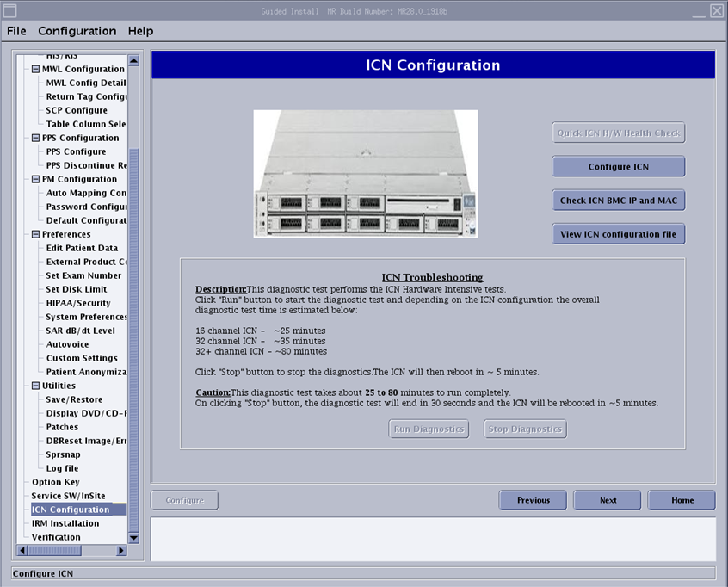This screenshot has height=587, width=728.
Task: Collapse the MWL Configuration tree node
Action: [35, 69]
